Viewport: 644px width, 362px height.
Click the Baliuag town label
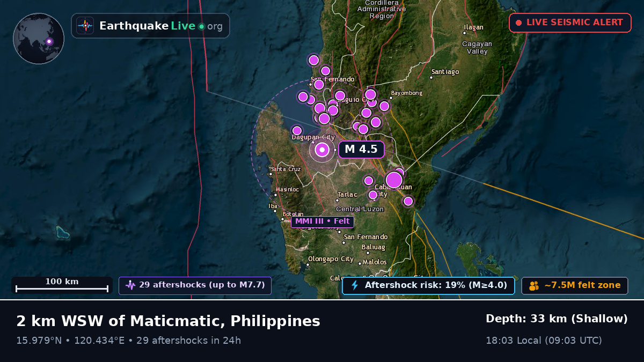pyautogui.click(x=374, y=247)
